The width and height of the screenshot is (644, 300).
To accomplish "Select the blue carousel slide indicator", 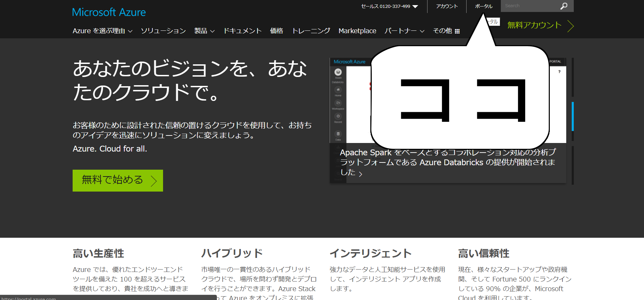I will 572,116.
